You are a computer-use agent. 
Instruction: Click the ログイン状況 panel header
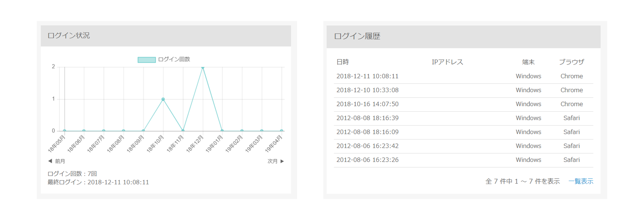click(x=166, y=36)
